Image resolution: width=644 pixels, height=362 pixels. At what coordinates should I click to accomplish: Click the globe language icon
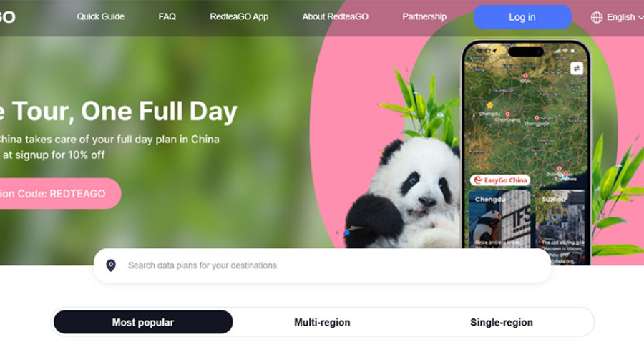(596, 17)
